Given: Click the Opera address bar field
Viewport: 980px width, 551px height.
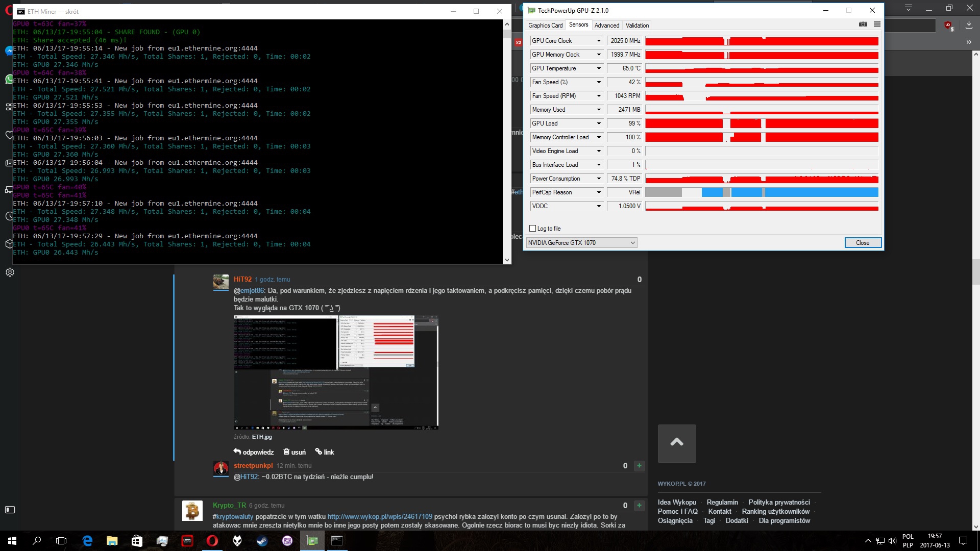Looking at the screenshot, I should 910,26.
